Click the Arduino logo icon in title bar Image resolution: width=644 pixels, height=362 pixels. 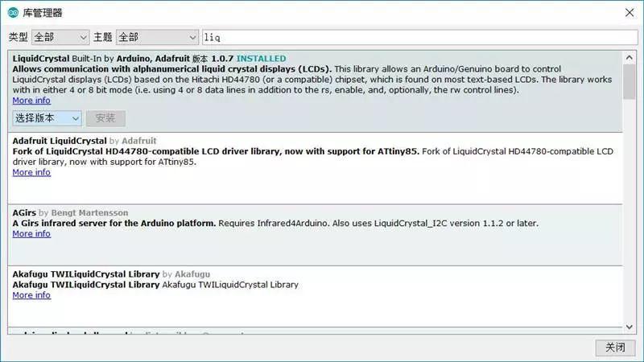pyautogui.click(x=13, y=13)
